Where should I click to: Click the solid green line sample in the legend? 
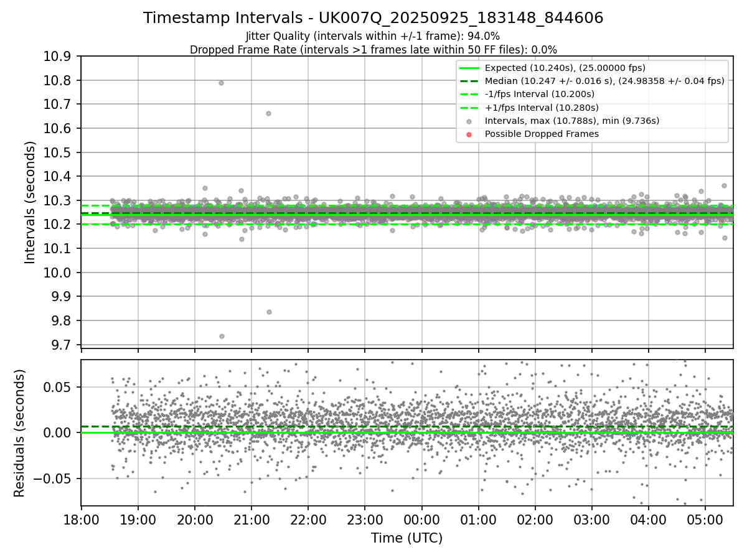(469, 68)
